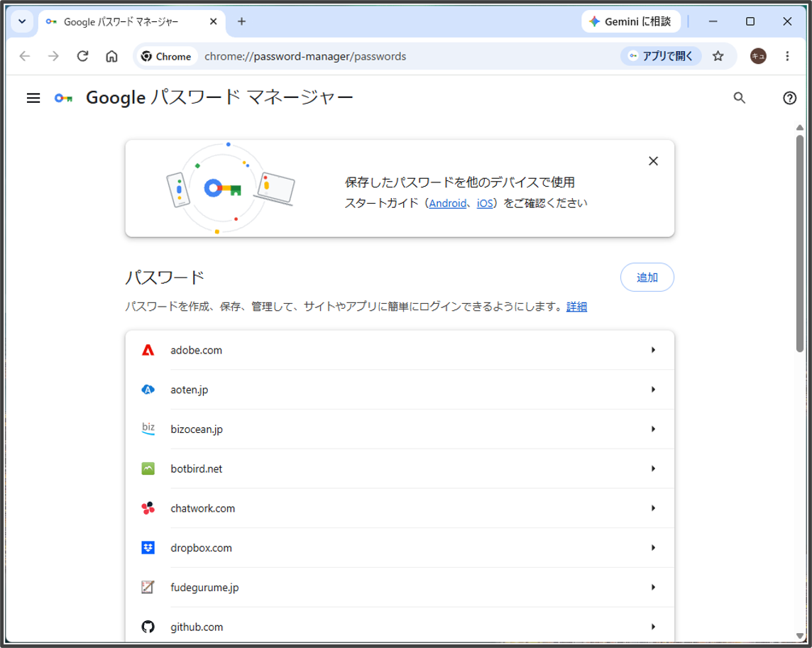Click the bizocean.jp favicon
Image resolution: width=812 pixels, height=648 pixels.
148,429
